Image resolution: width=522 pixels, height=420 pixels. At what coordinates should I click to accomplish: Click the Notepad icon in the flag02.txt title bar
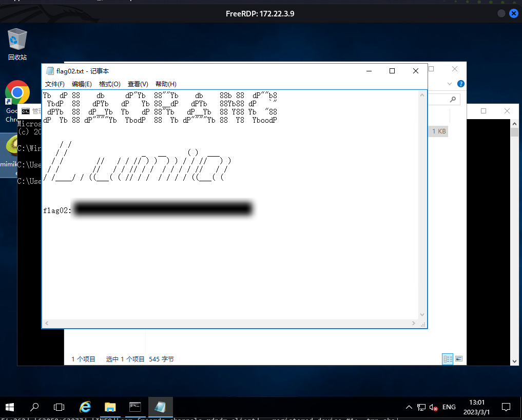point(50,71)
